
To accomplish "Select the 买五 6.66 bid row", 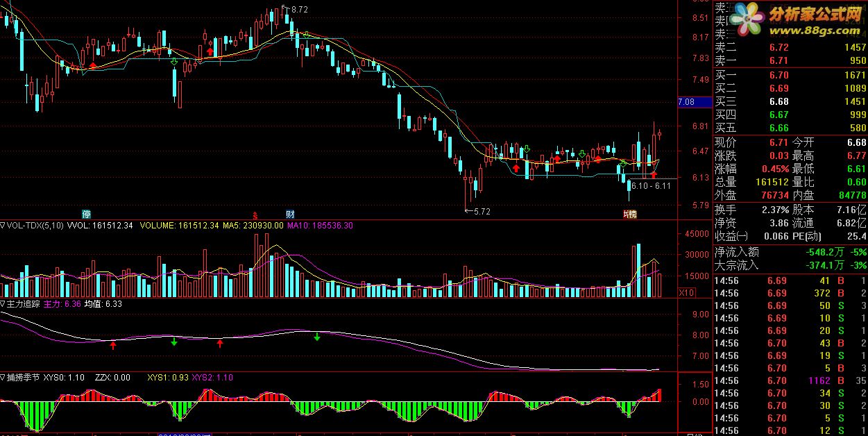I will point(790,128).
